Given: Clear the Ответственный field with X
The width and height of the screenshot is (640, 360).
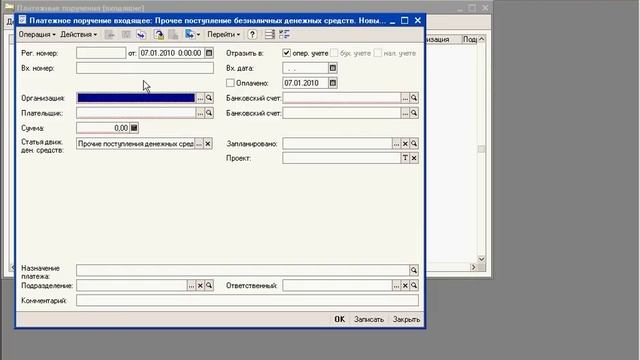Looking at the screenshot, I should click(405, 286).
